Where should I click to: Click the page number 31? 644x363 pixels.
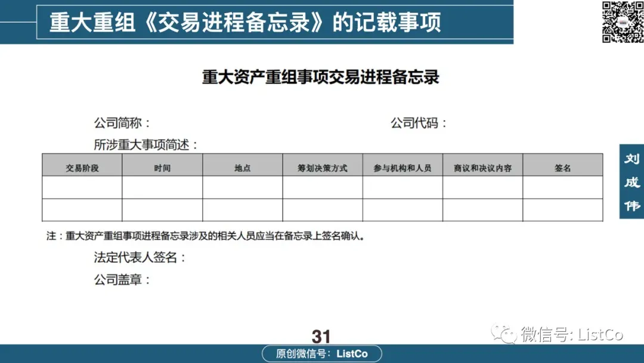point(321,337)
